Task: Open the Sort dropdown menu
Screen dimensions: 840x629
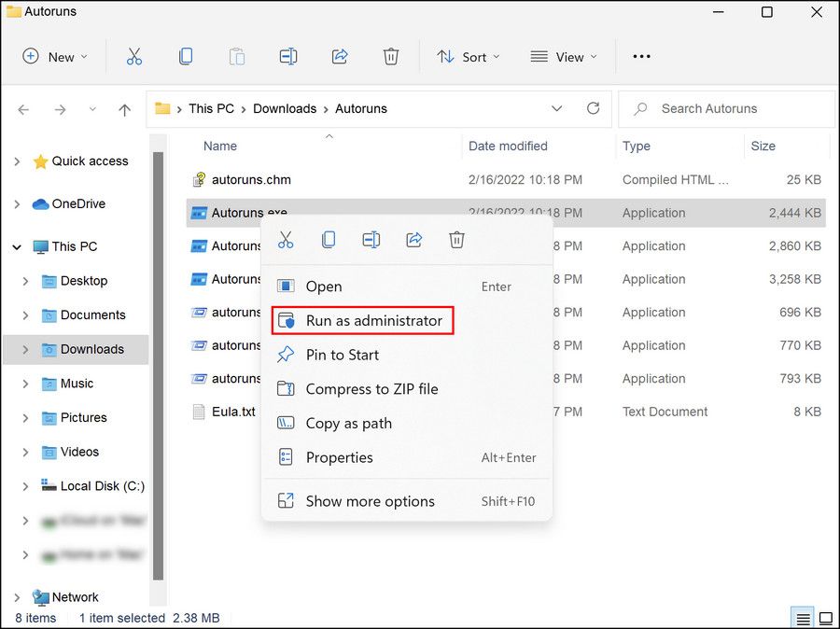Action: pyautogui.click(x=469, y=57)
